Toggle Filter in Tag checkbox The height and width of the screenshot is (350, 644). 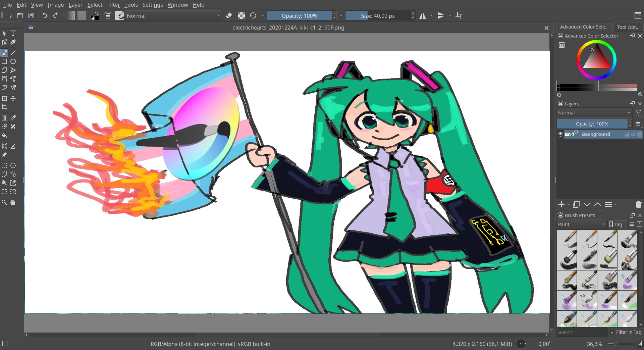coord(612,332)
